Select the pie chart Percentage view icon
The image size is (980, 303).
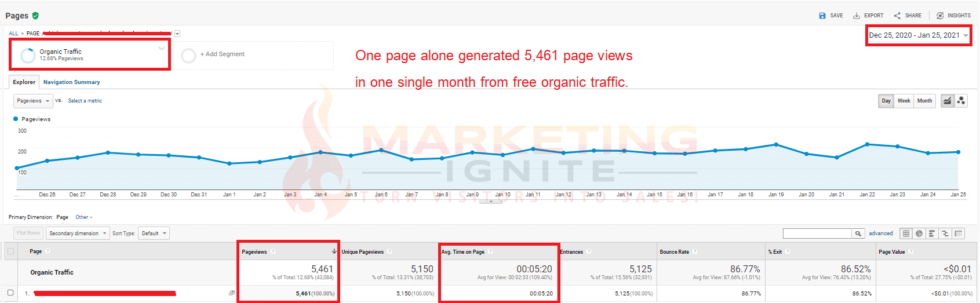[919, 233]
